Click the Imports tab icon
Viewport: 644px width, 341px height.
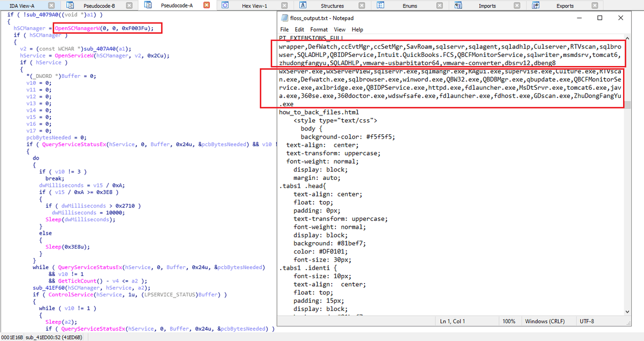click(458, 5)
